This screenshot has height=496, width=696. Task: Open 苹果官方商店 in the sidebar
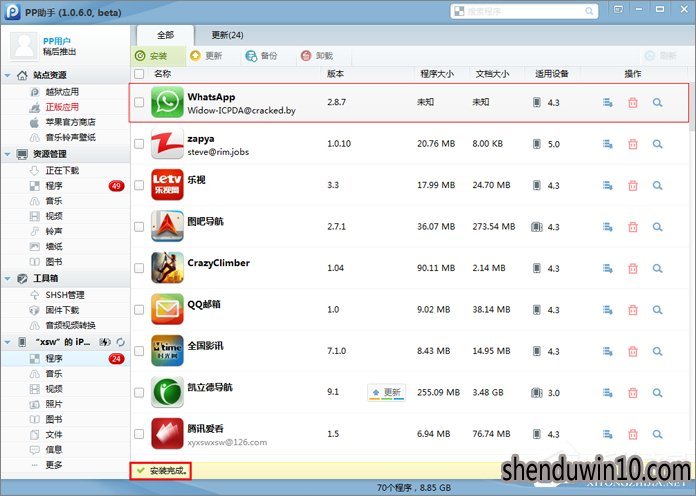70,122
